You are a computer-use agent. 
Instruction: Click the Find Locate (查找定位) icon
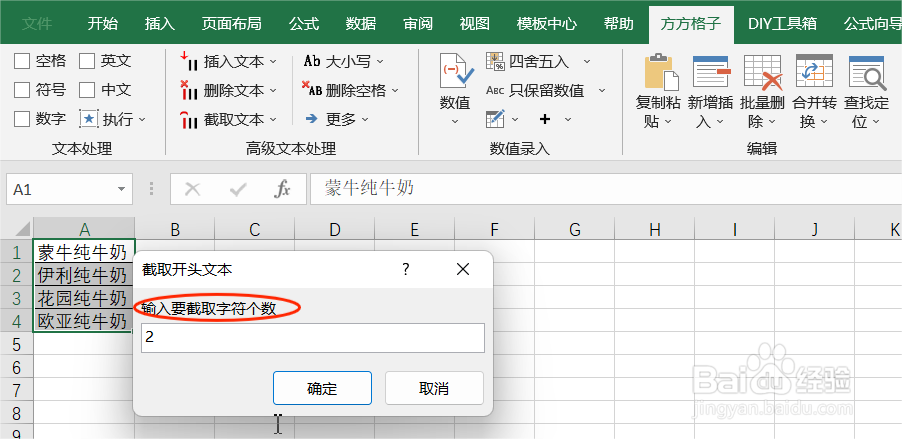tap(866, 72)
